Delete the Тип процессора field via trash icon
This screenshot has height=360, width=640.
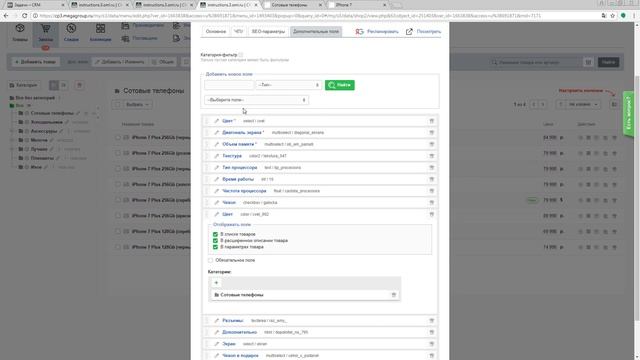(x=431, y=168)
